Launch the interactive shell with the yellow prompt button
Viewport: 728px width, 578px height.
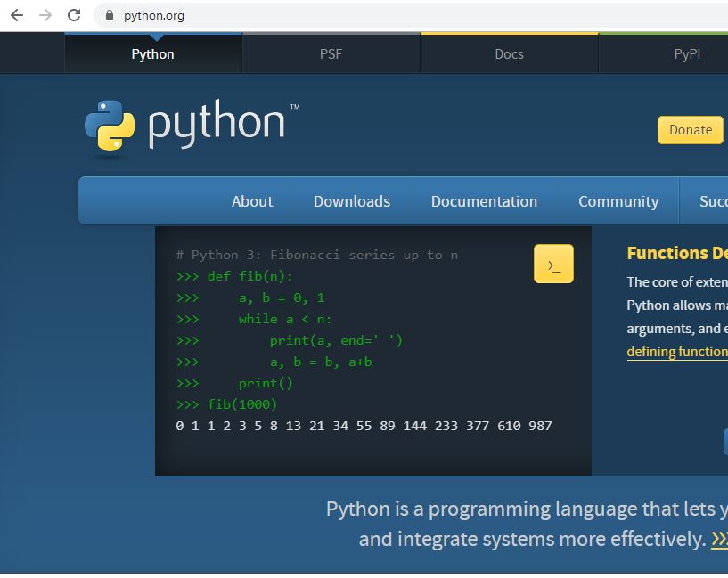[553, 264]
